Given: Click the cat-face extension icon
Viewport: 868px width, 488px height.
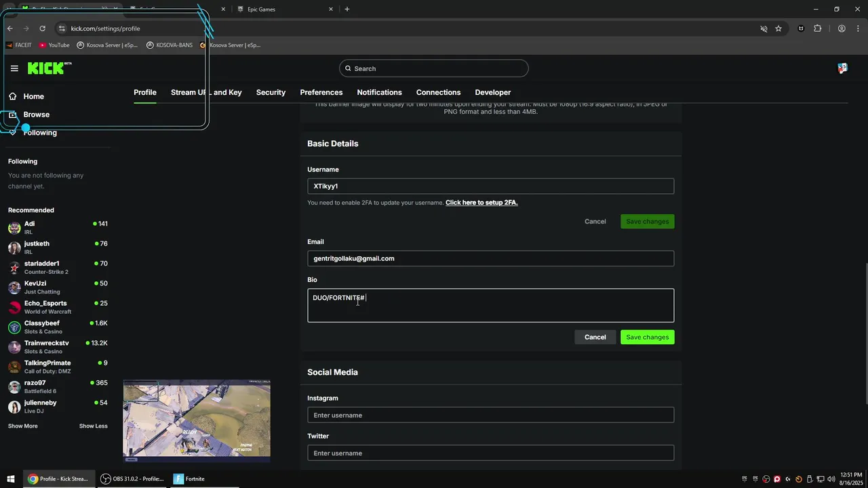Looking at the screenshot, I should [x=801, y=28].
